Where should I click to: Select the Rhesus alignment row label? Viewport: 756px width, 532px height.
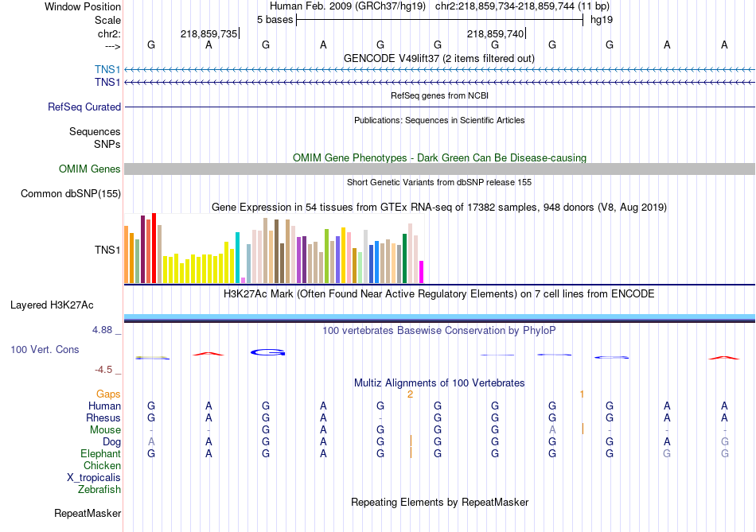click(x=103, y=417)
